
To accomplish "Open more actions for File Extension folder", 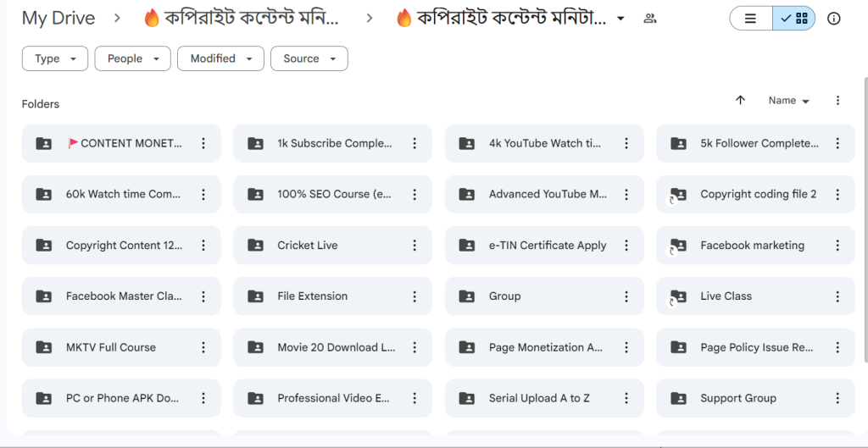I will (415, 296).
